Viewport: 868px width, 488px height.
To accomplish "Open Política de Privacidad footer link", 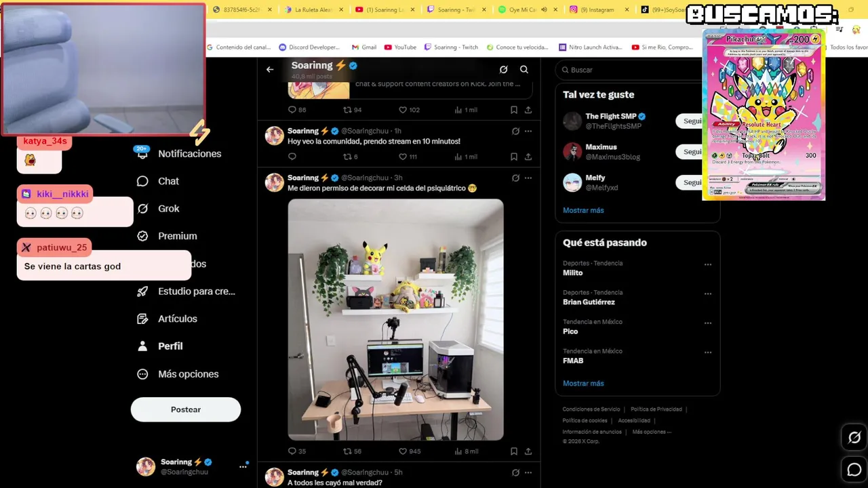I will (x=656, y=409).
